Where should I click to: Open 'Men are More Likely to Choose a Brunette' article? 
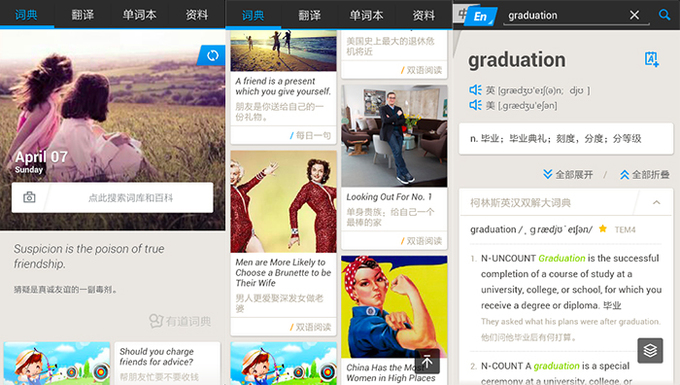[x=283, y=273]
